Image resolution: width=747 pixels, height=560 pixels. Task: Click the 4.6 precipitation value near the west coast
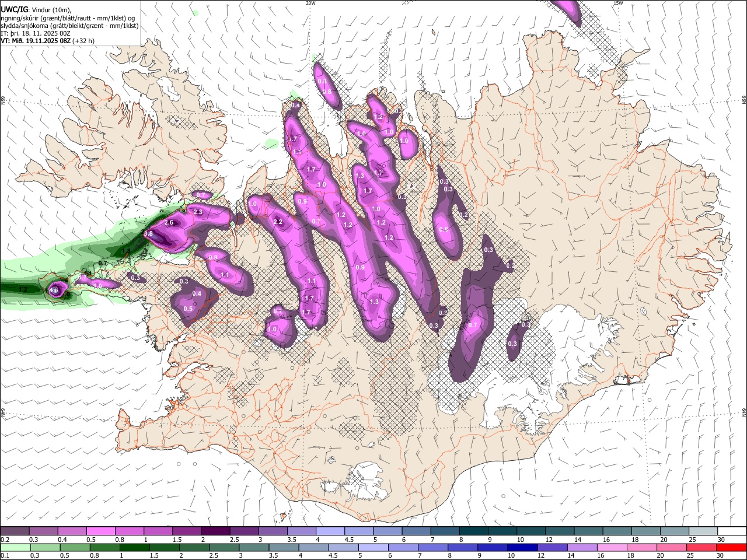click(x=54, y=289)
